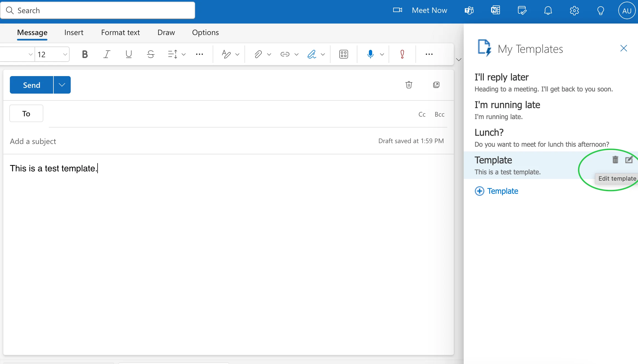Open notifications bell
This screenshot has width=638, height=364.
pos(548,10)
